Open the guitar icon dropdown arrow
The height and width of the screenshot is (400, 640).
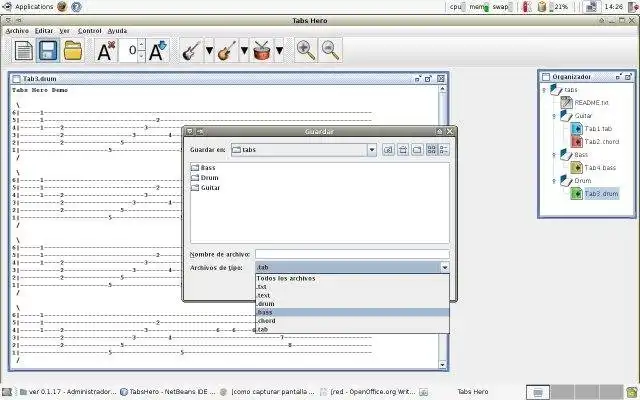[209, 51]
